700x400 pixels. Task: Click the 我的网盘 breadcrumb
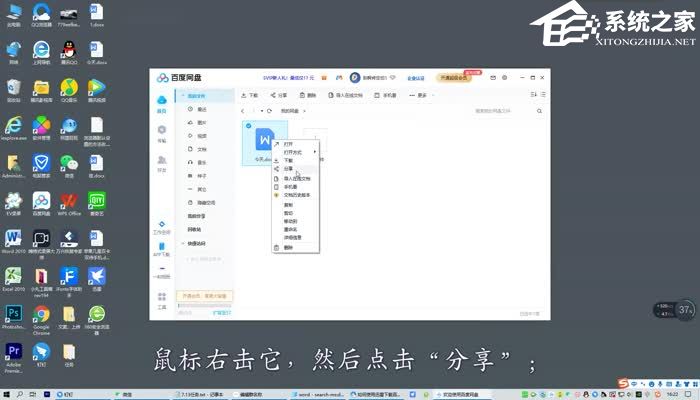pyautogui.click(x=289, y=111)
